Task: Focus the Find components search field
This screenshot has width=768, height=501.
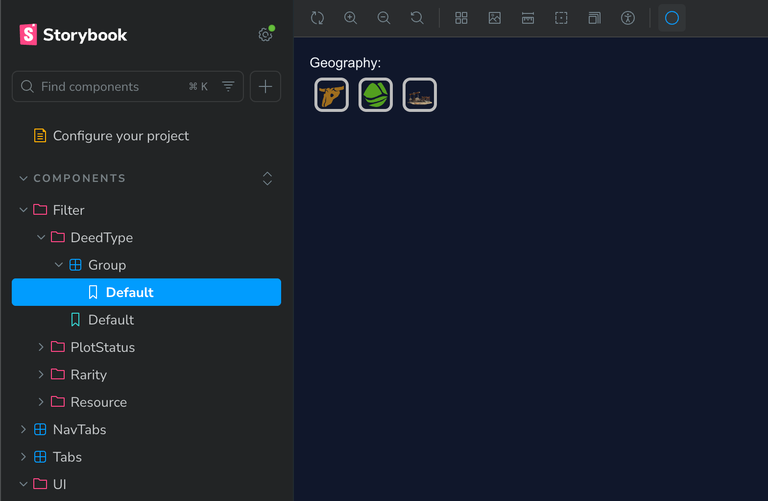Action: point(127,87)
